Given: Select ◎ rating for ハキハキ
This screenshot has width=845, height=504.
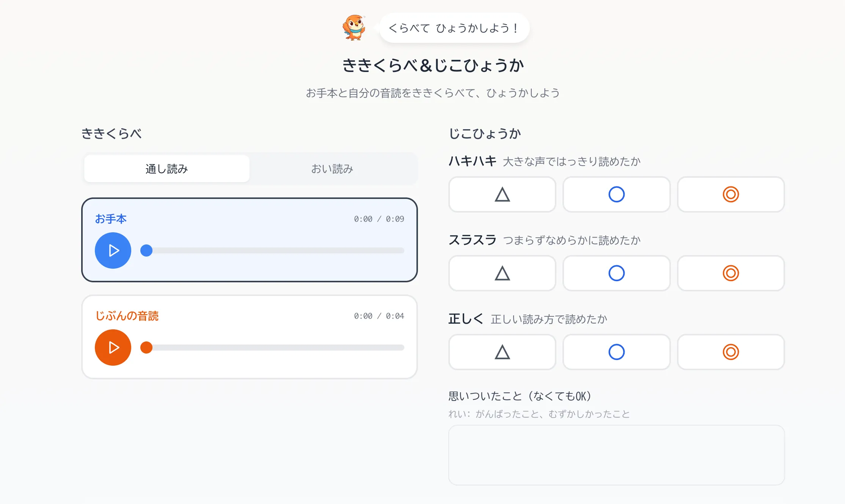Looking at the screenshot, I should (730, 194).
